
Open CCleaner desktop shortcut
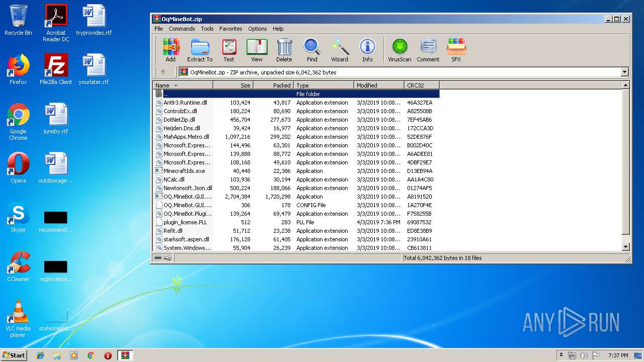pyautogui.click(x=18, y=266)
